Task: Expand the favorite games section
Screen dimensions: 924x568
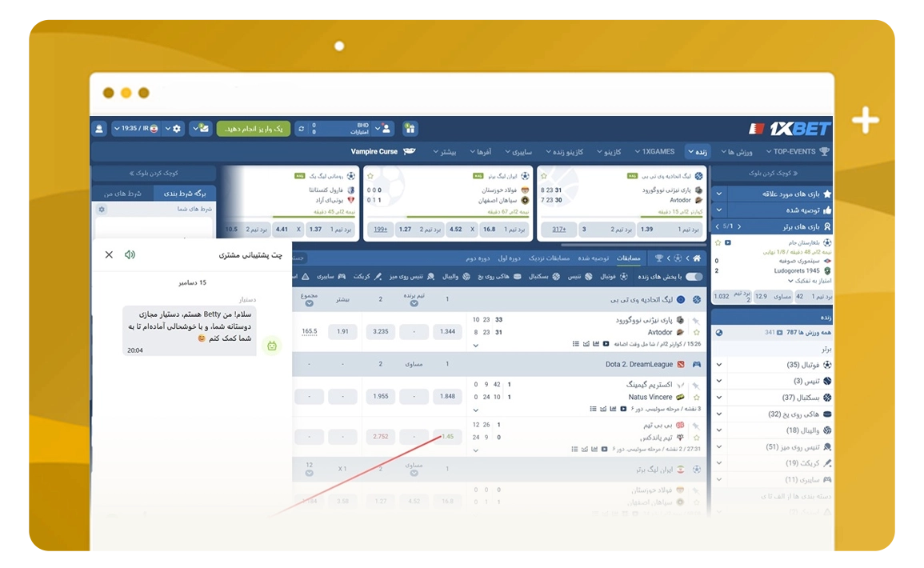Action: click(x=718, y=194)
